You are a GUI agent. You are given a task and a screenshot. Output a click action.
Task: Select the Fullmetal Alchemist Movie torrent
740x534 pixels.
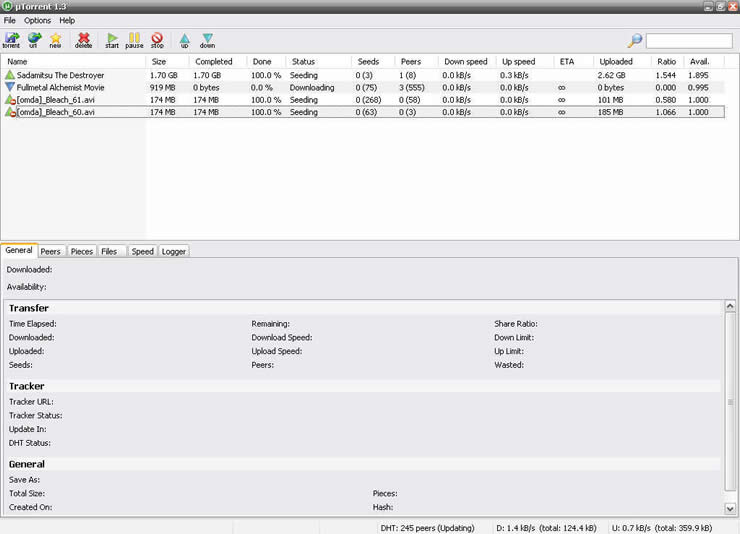click(363, 87)
